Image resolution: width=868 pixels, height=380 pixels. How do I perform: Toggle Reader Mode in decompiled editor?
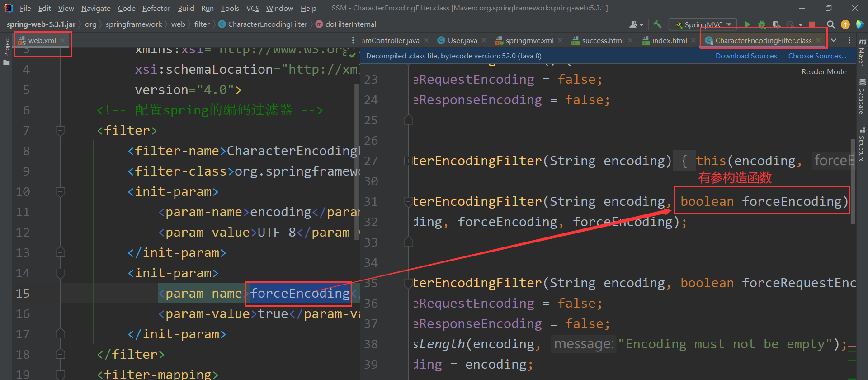pos(824,72)
